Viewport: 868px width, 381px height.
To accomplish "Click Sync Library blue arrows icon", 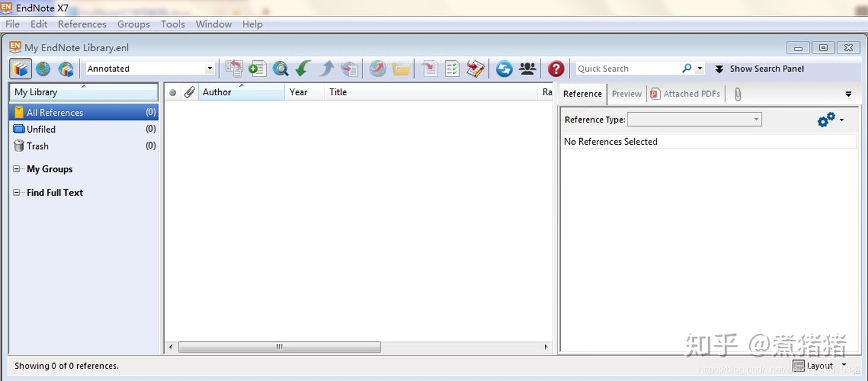I will (x=504, y=69).
